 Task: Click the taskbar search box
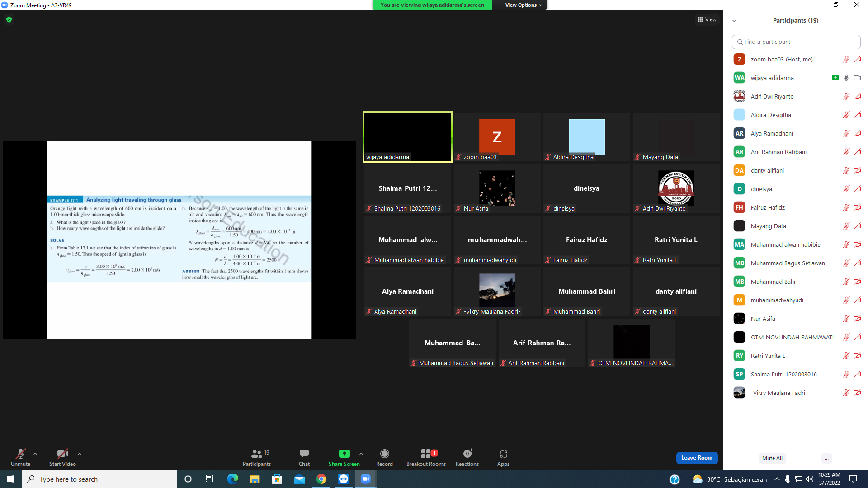[99, 479]
